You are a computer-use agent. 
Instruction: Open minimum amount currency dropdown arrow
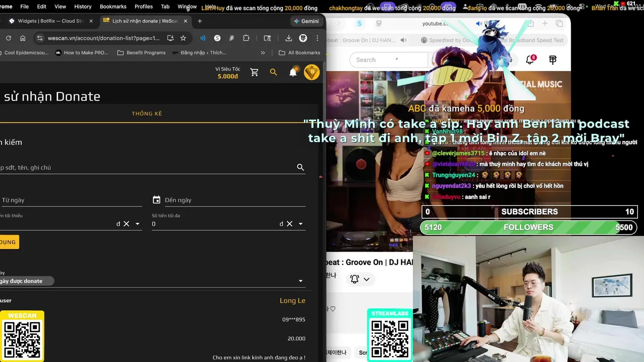pyautogui.click(x=137, y=224)
